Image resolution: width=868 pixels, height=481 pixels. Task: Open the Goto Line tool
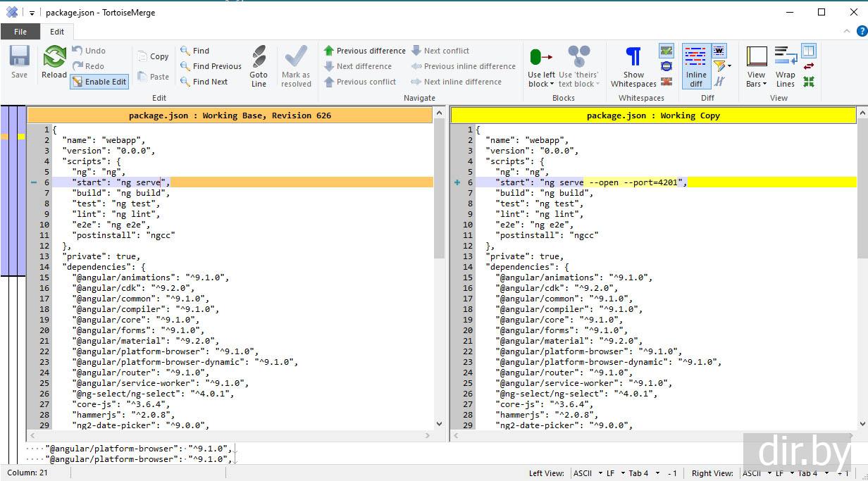pyautogui.click(x=259, y=66)
